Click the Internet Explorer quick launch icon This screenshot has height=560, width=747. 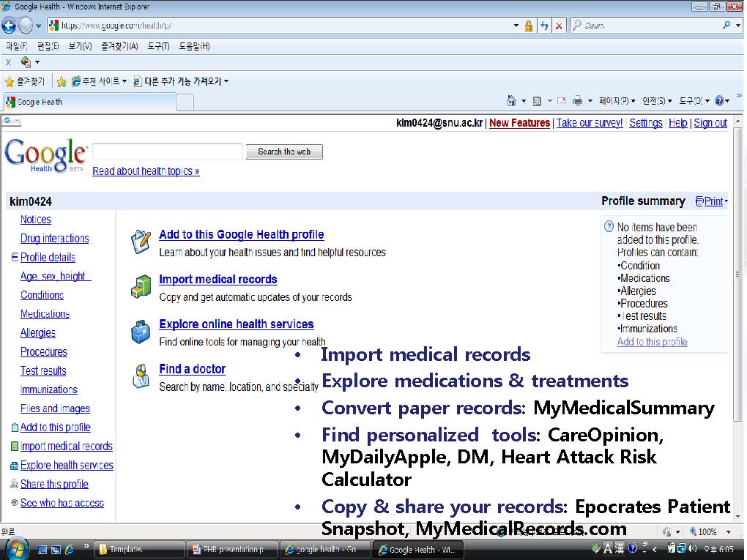pos(70,550)
